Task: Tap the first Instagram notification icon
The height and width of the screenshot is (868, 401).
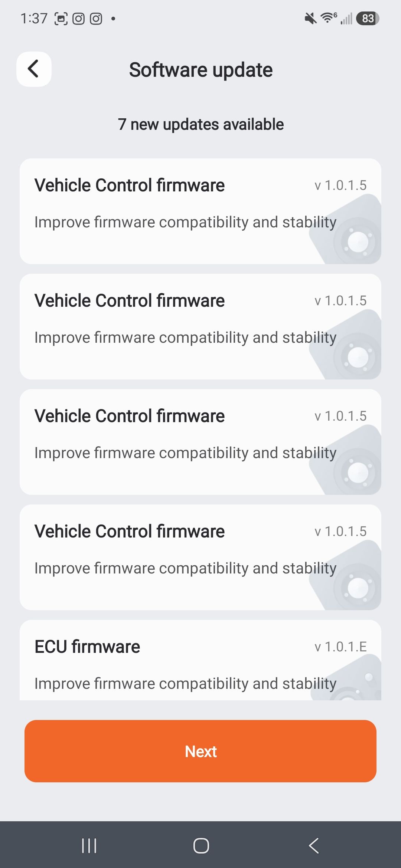Action: (x=78, y=18)
